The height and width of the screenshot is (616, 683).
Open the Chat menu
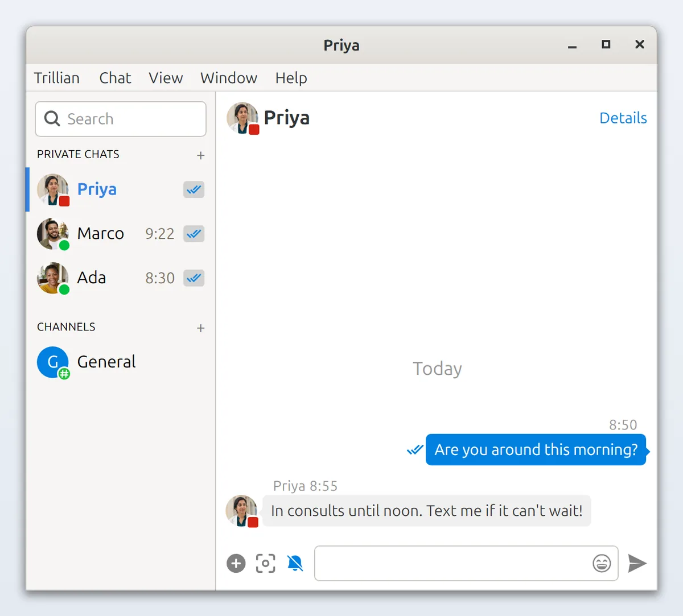pos(115,78)
